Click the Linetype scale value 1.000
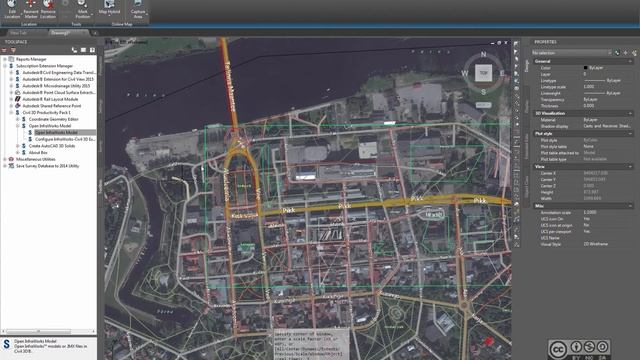This screenshot has height=360, width=640. [589, 87]
